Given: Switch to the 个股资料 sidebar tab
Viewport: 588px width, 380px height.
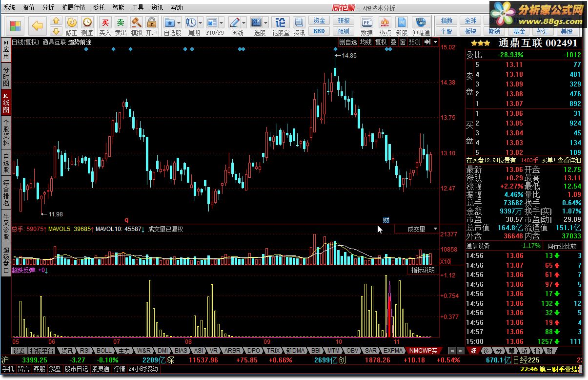Looking at the screenshot, I should (6, 133).
